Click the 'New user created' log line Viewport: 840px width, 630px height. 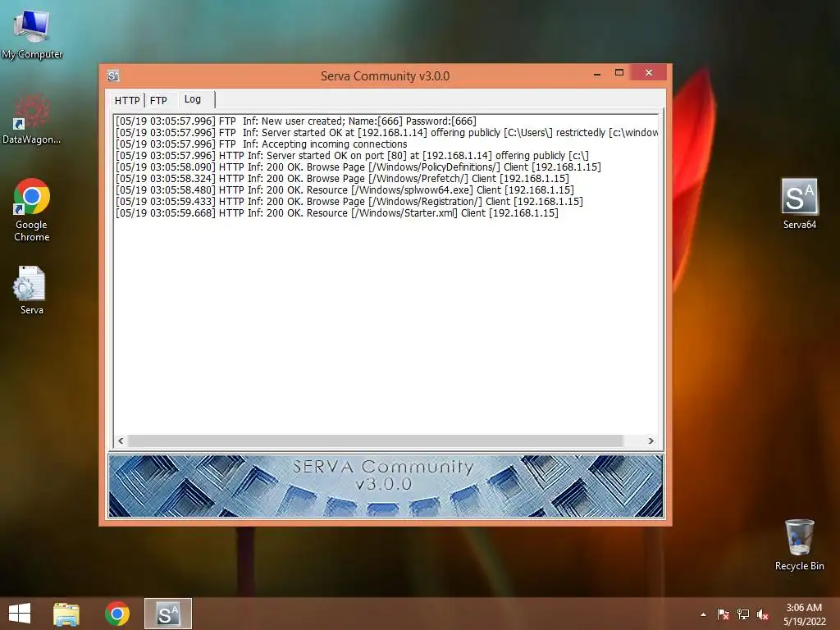pos(295,121)
